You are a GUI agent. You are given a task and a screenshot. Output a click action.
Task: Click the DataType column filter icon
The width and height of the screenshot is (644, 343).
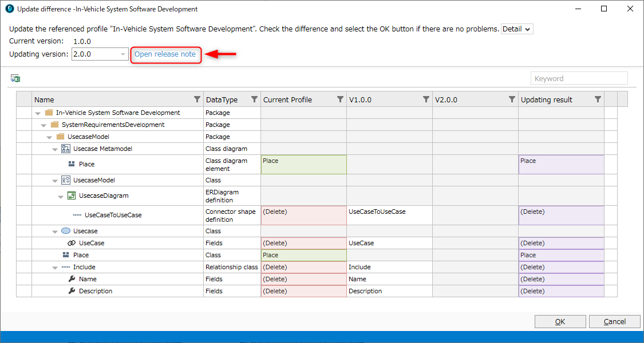coord(254,99)
